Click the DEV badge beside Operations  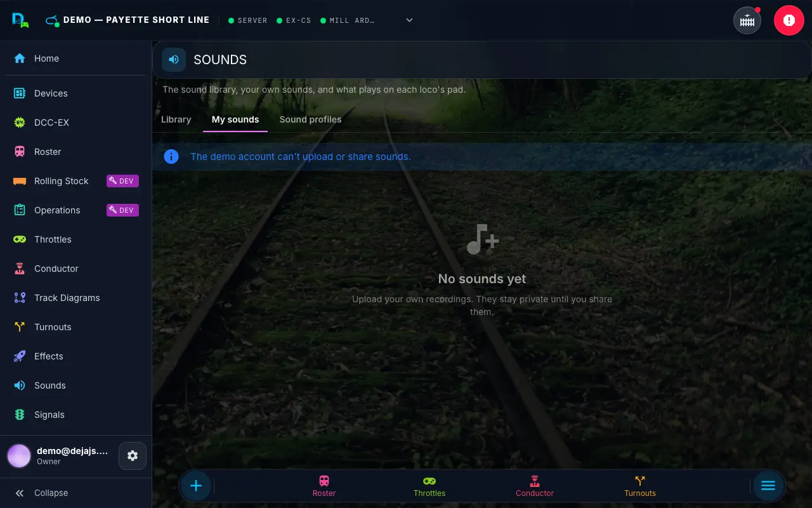pos(122,210)
